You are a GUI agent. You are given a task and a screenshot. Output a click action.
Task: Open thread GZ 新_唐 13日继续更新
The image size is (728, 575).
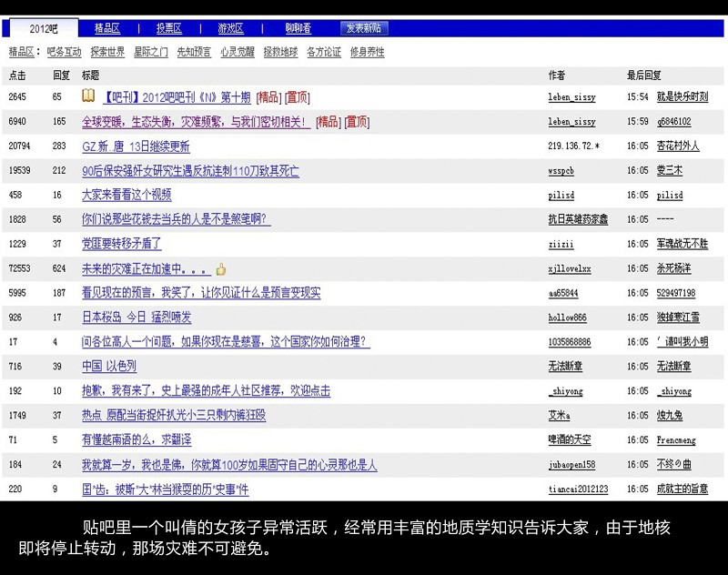[x=136, y=146]
